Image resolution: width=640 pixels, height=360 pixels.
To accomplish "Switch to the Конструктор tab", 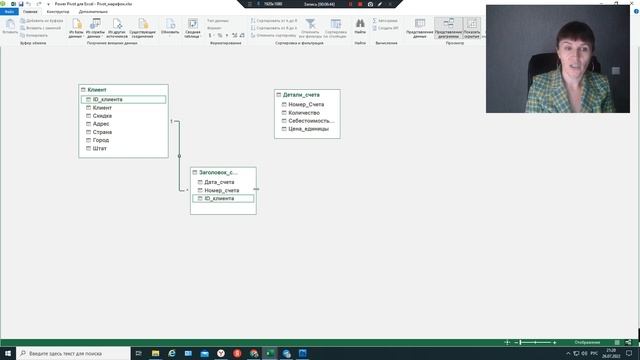I will click(58, 12).
